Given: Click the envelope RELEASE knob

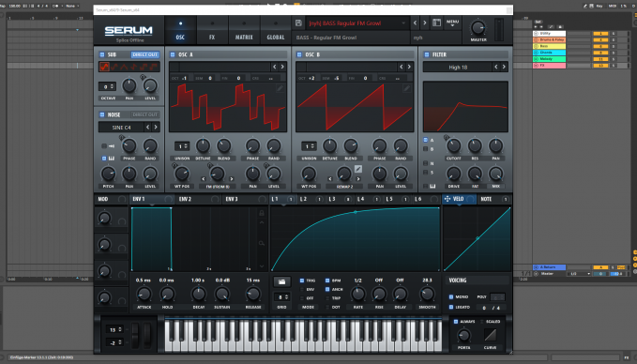Looking at the screenshot, I should (x=253, y=294).
